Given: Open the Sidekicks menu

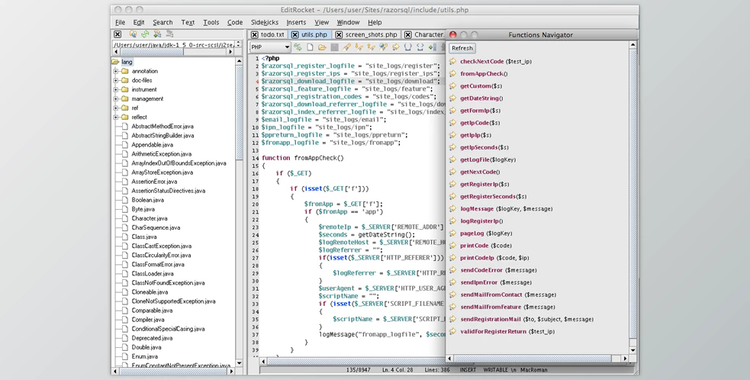Looking at the screenshot, I should click(x=265, y=22).
